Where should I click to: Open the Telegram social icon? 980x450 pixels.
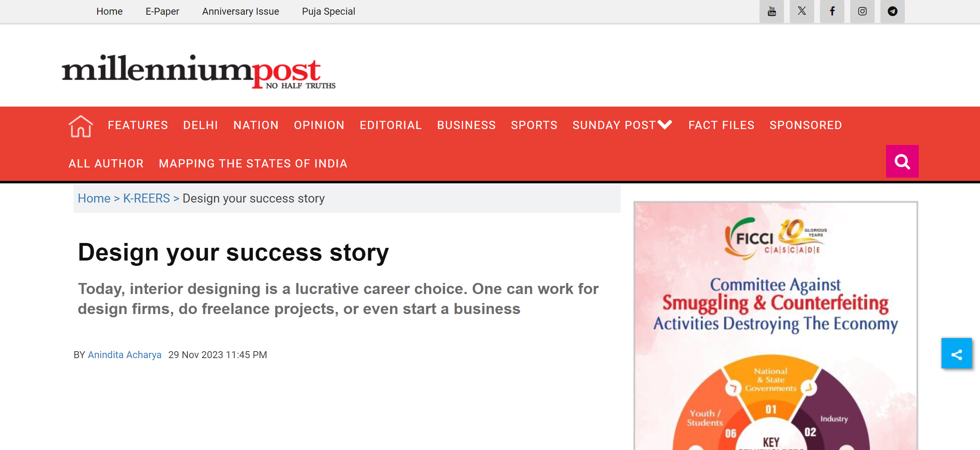892,11
